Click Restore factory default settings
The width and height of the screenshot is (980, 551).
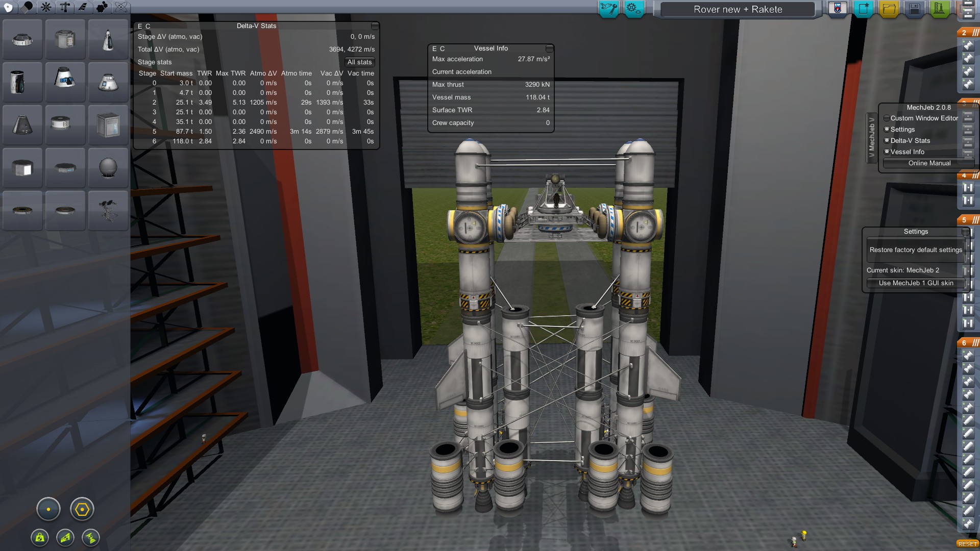pos(916,250)
